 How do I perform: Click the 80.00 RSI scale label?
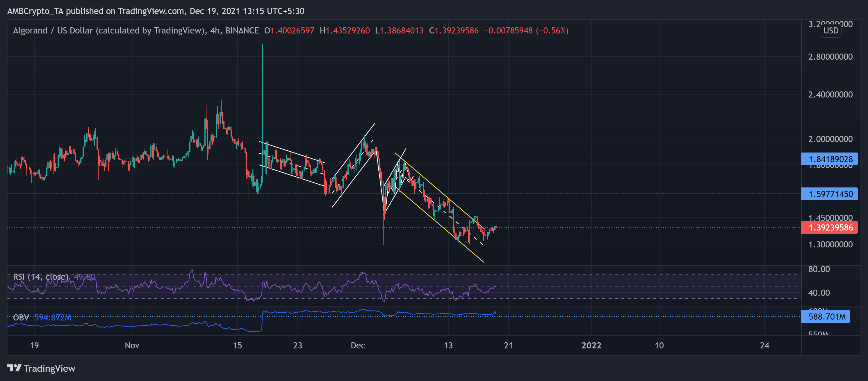tap(819, 269)
